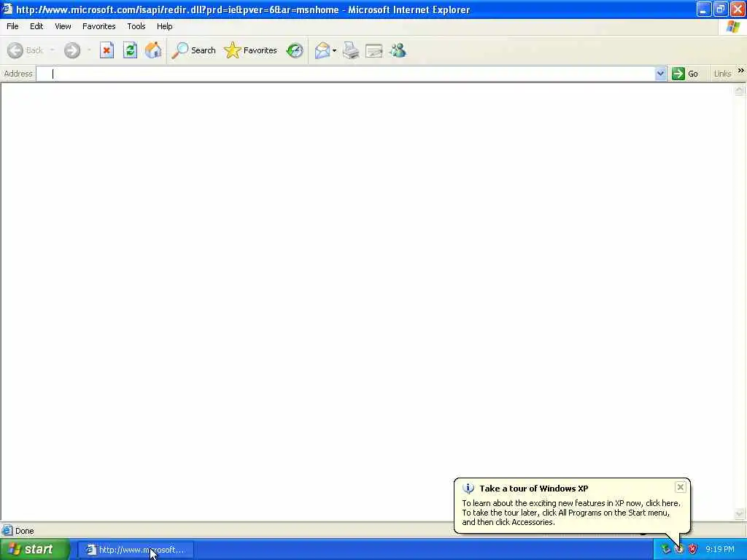This screenshot has width=747, height=560.
Task: Click the green Go button
Action: pyautogui.click(x=685, y=74)
